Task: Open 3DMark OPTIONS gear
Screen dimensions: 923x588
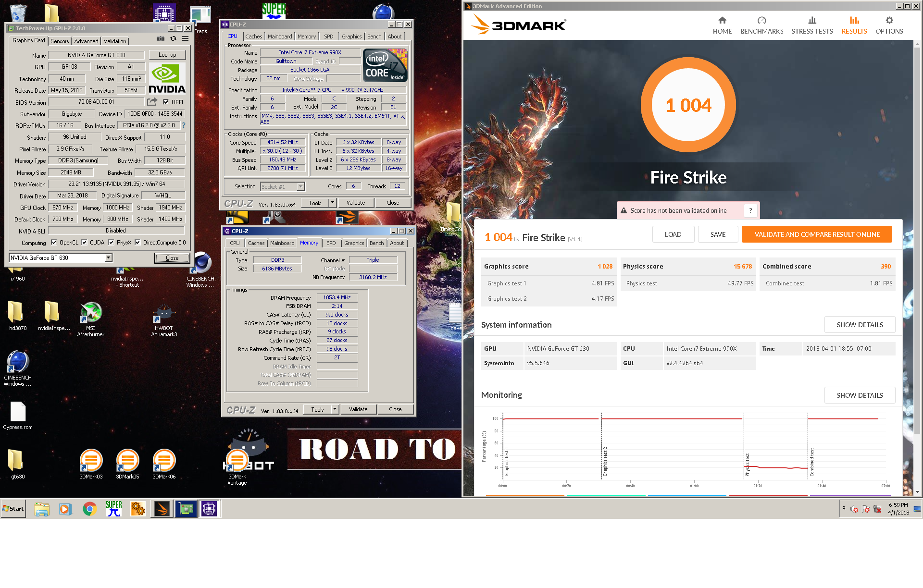Action: click(x=889, y=25)
